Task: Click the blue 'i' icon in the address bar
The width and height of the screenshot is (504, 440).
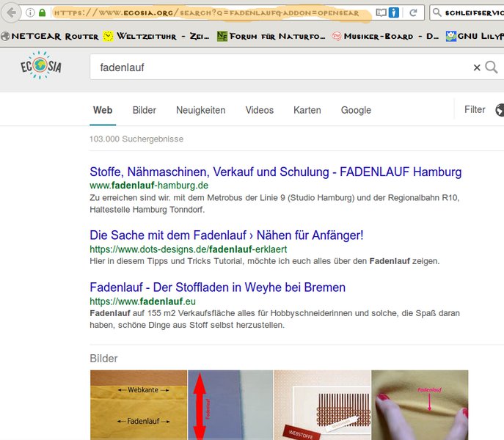Action: coord(394,13)
